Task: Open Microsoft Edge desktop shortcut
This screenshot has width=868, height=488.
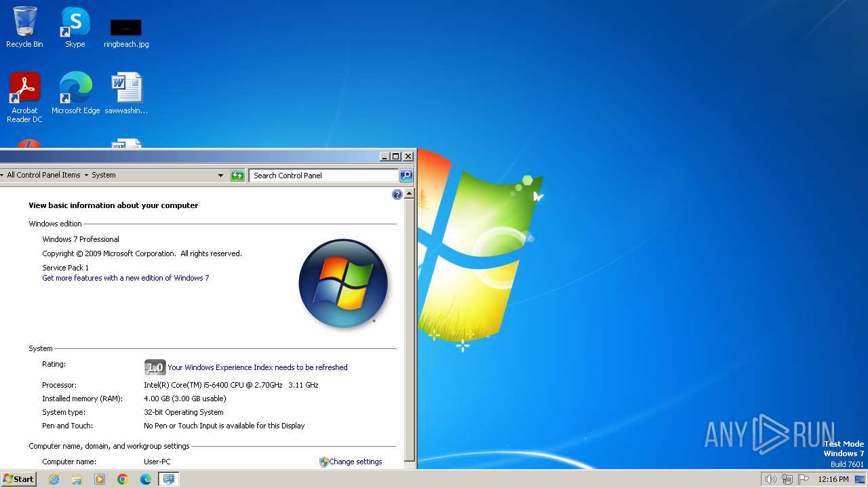Action: 75,94
